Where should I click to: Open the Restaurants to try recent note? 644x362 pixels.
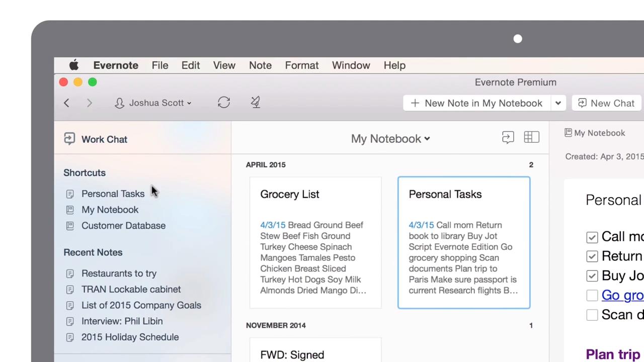119,274
